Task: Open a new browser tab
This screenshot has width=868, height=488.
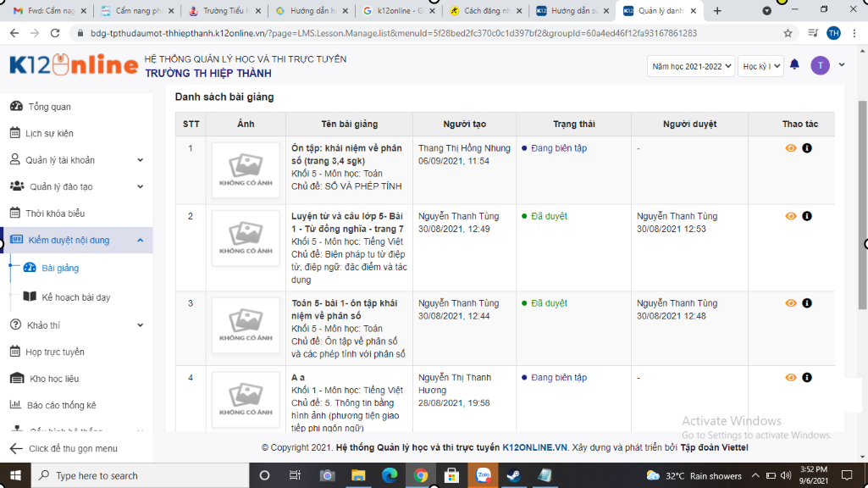Action: point(717,10)
